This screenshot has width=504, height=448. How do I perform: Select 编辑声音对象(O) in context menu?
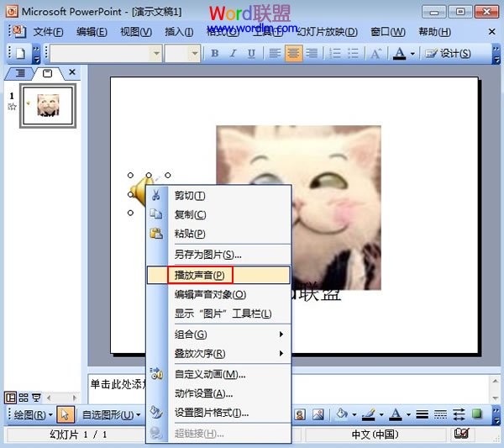pyautogui.click(x=210, y=295)
